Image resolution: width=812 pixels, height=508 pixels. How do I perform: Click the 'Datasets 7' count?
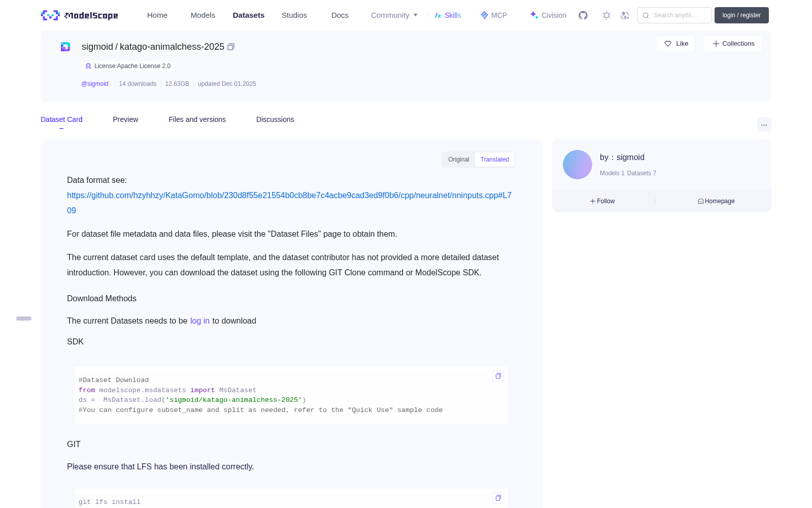641,173
